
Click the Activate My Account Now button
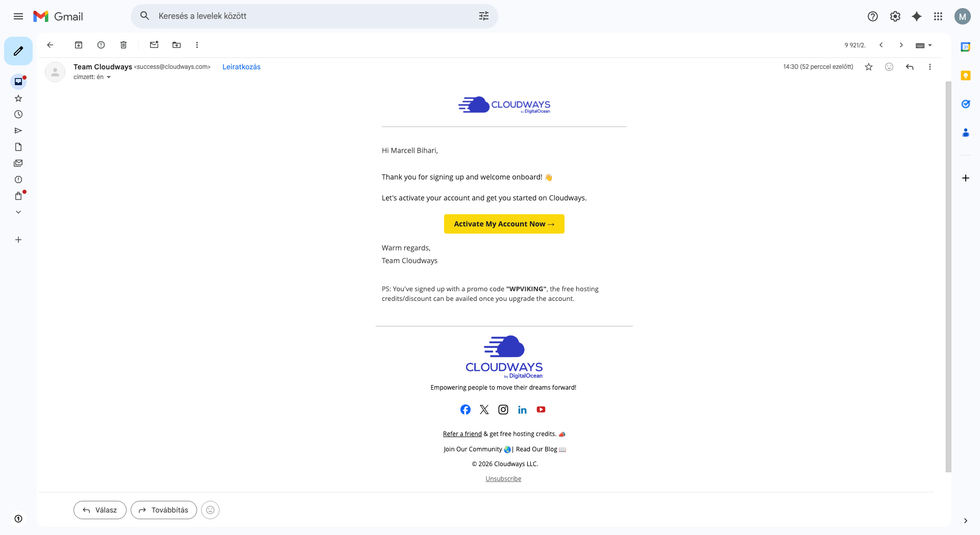(504, 224)
